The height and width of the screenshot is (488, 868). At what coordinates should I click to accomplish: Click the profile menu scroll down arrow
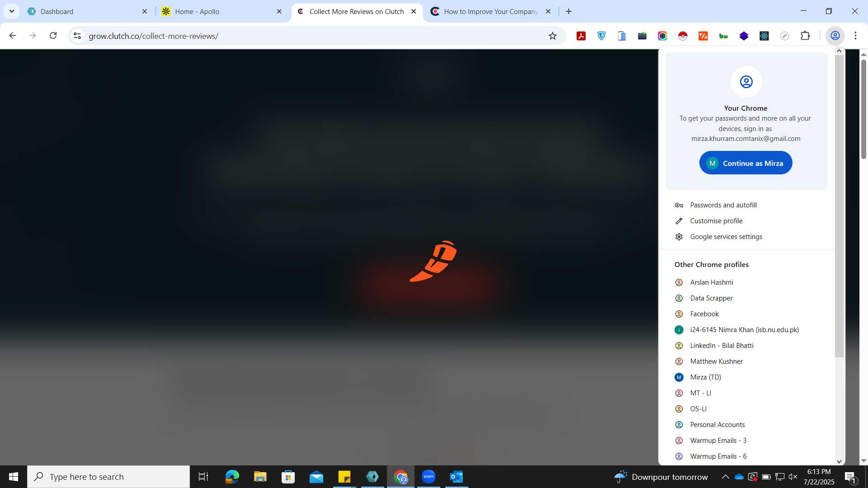coord(840,461)
